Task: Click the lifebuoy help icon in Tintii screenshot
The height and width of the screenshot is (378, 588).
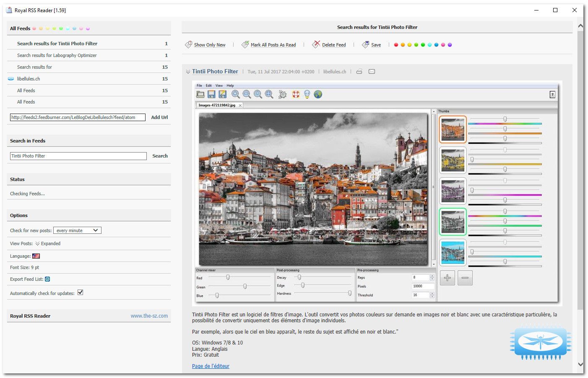Action: point(296,95)
